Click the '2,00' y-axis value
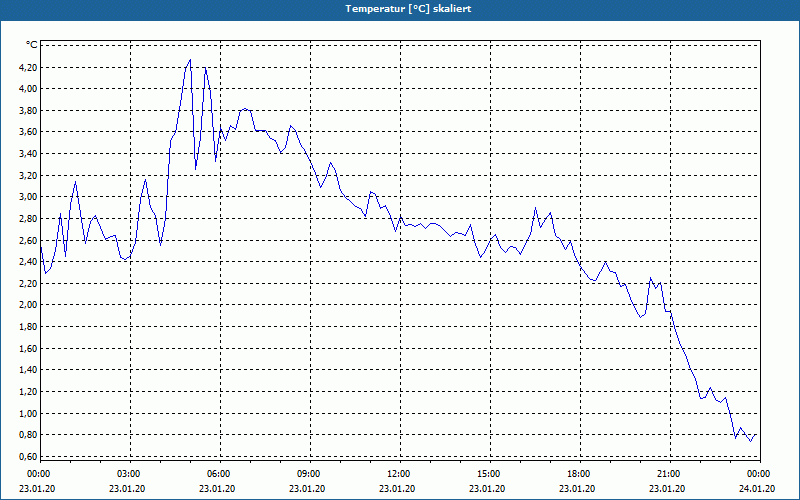 tap(28, 305)
